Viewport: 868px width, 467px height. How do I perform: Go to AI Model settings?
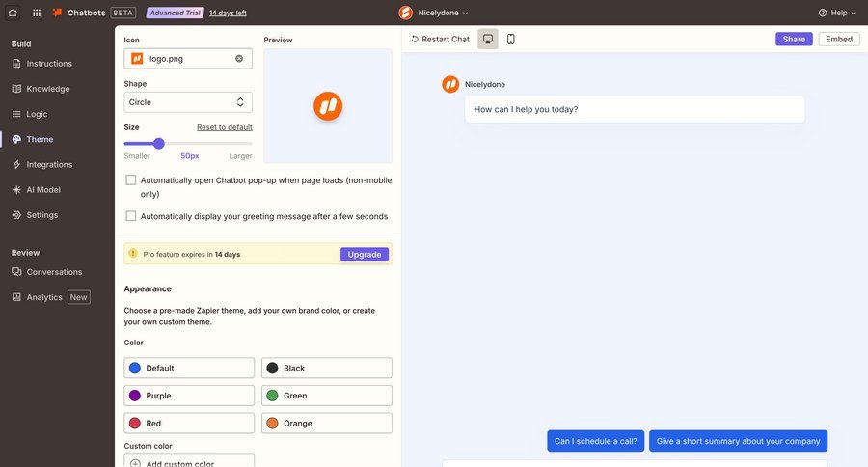click(43, 189)
